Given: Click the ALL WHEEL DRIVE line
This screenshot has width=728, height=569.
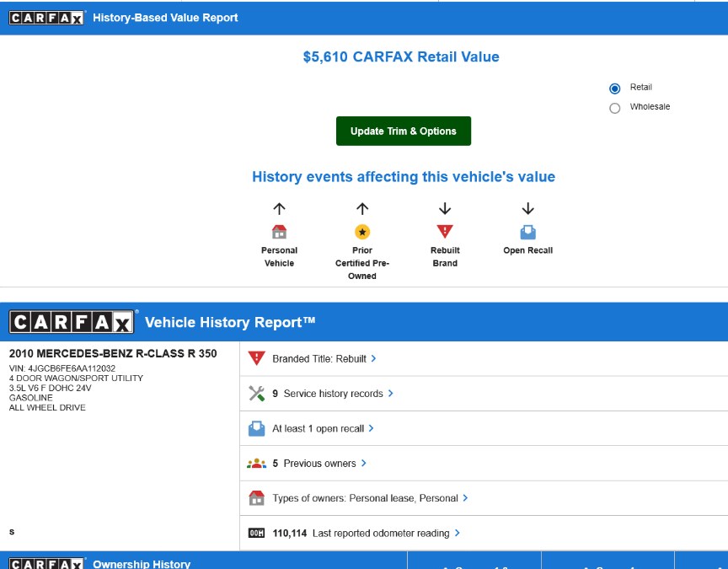Looking at the screenshot, I should pyautogui.click(x=47, y=407).
